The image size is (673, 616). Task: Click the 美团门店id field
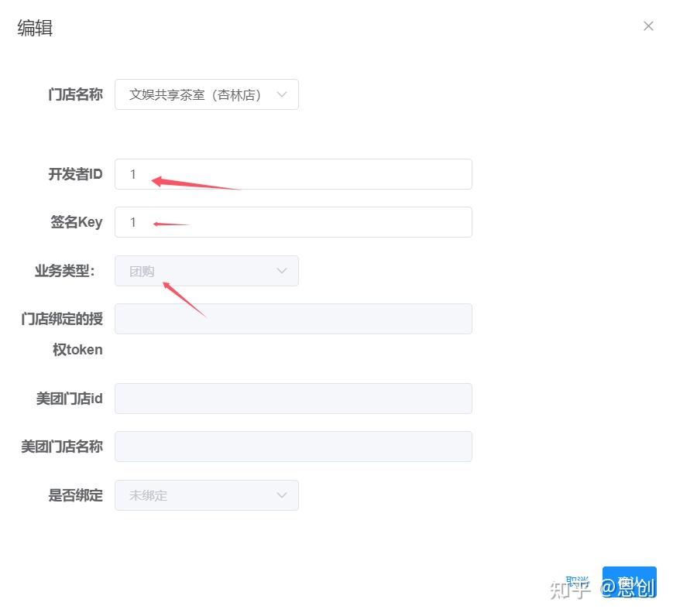(294, 399)
